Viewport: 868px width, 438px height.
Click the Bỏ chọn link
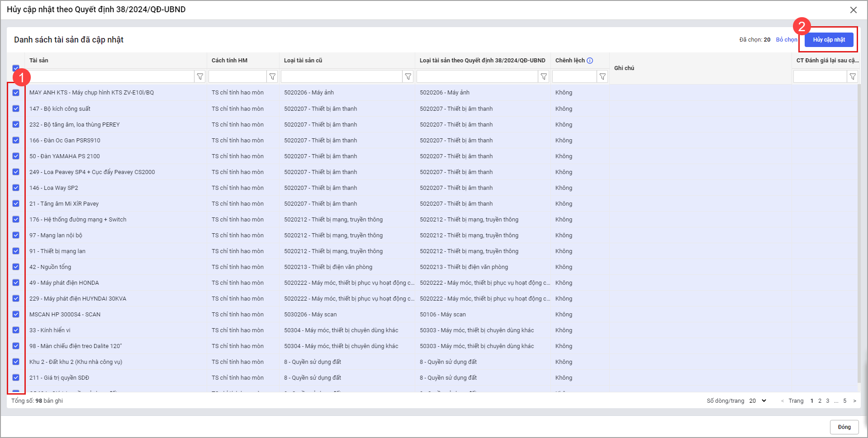(x=786, y=40)
